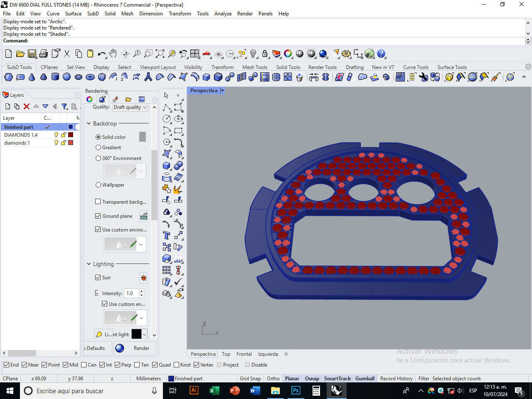Toggle the Cen osnap checkbox
This screenshot has width=532, height=399.
coord(84,365)
